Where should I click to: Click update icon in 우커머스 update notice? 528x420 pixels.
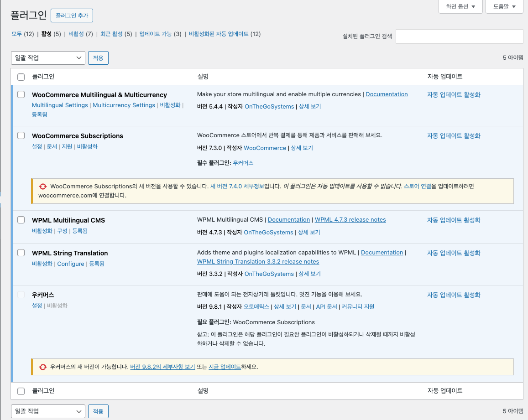(43, 367)
